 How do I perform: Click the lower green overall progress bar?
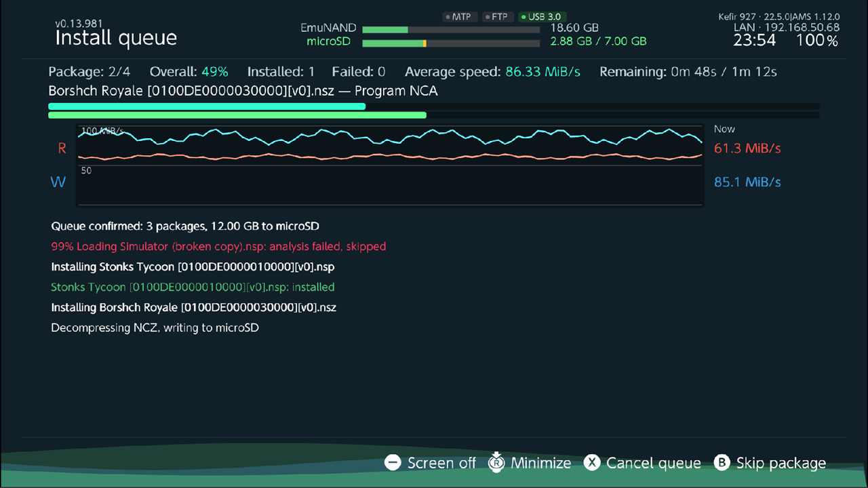click(434, 115)
